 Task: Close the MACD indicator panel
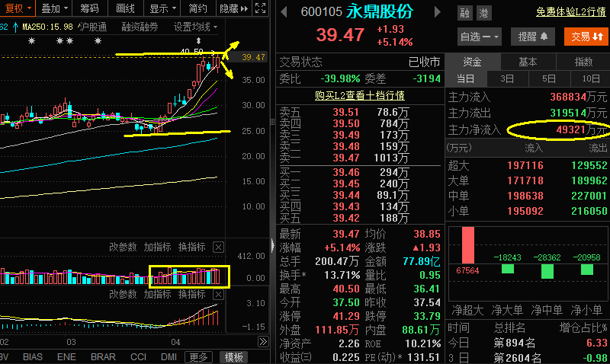219,295
